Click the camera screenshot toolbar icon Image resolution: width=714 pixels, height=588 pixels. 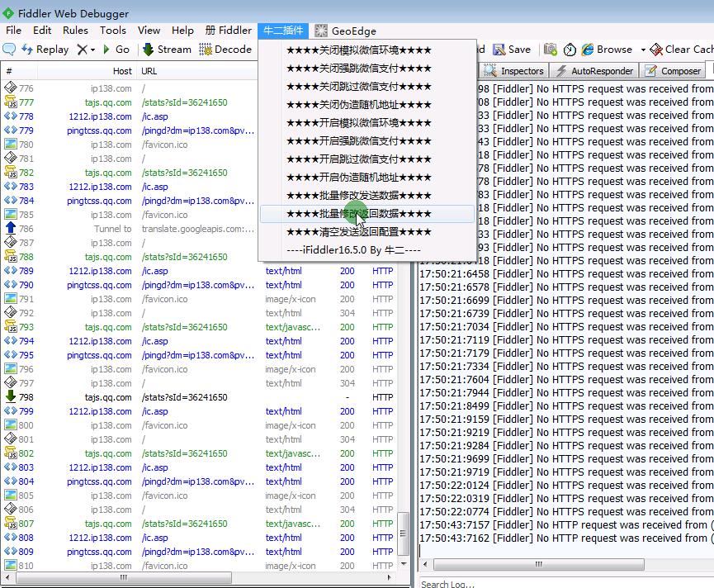point(550,50)
